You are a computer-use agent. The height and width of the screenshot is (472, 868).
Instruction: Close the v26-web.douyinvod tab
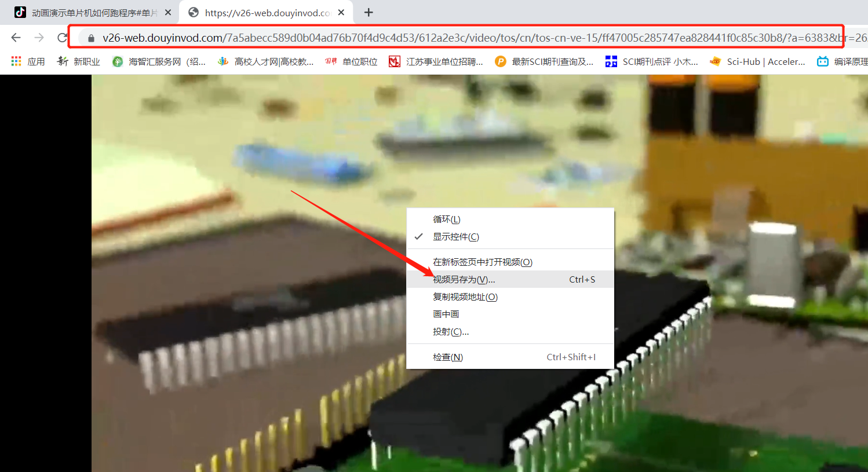click(x=341, y=12)
